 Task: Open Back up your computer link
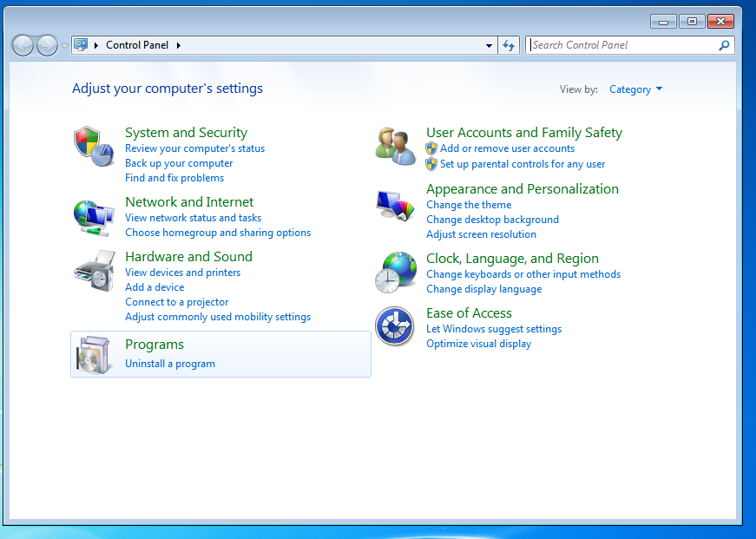coord(179,163)
